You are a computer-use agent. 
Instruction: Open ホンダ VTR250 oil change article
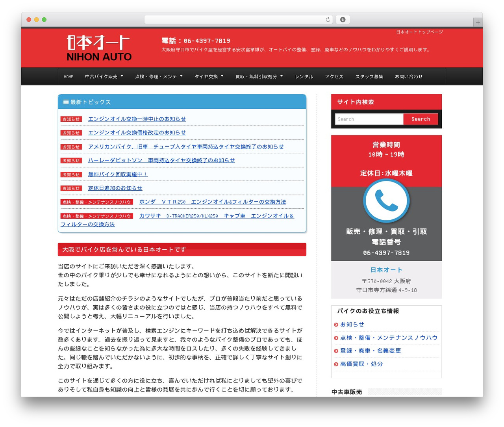[x=213, y=202]
